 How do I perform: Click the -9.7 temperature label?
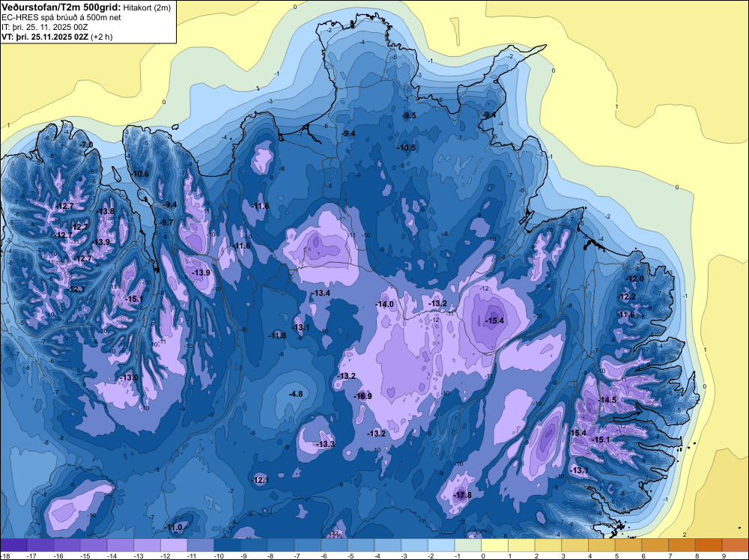click(166, 222)
